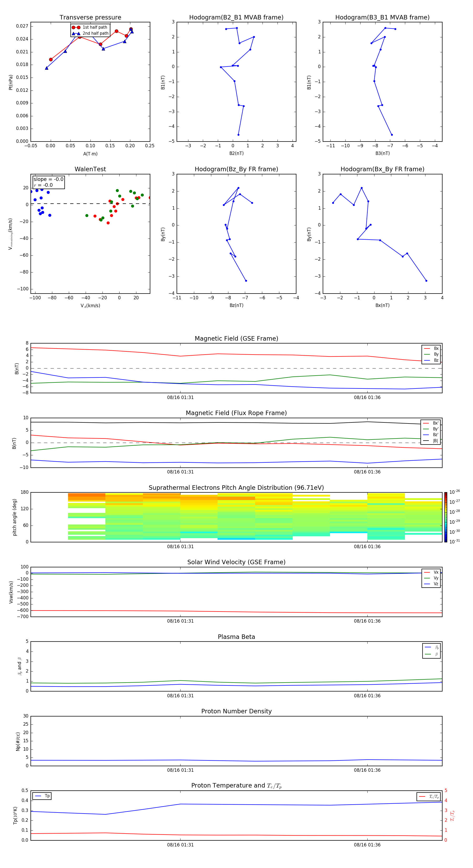Select the "Pt(nPa)" y-axis label

point(11,82)
